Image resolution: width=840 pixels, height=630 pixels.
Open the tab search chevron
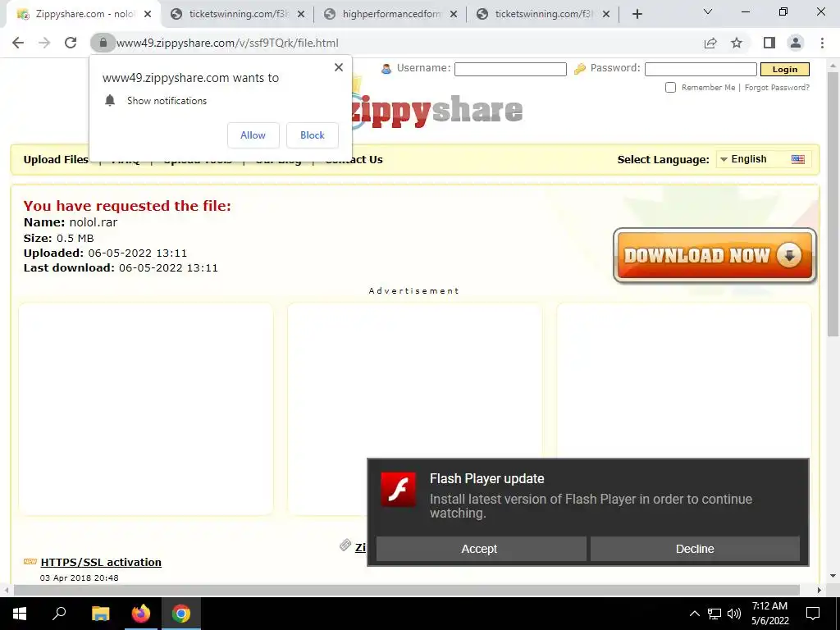[708, 11]
